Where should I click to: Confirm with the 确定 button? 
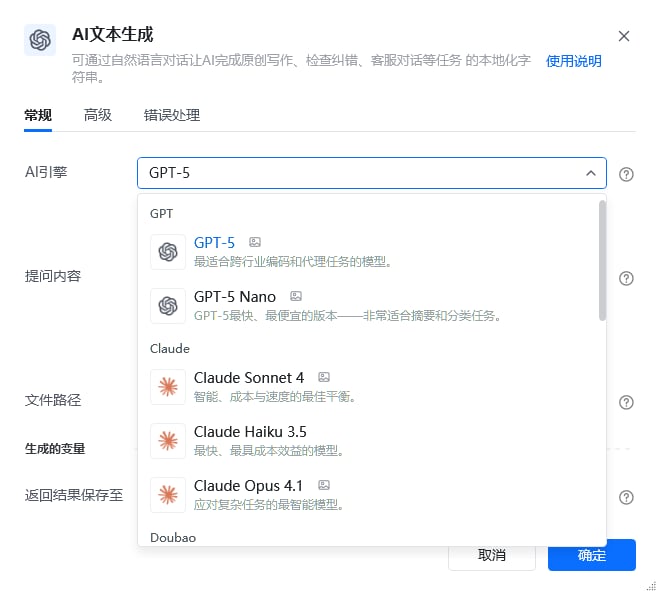(x=591, y=555)
